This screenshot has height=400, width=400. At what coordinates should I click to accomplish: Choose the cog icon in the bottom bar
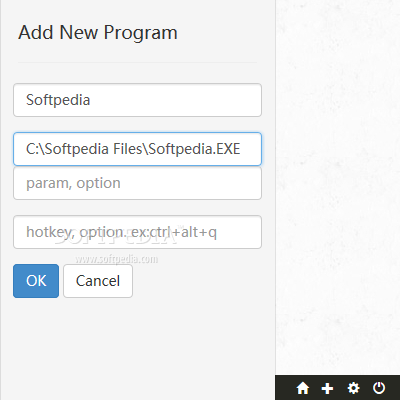[353, 388]
